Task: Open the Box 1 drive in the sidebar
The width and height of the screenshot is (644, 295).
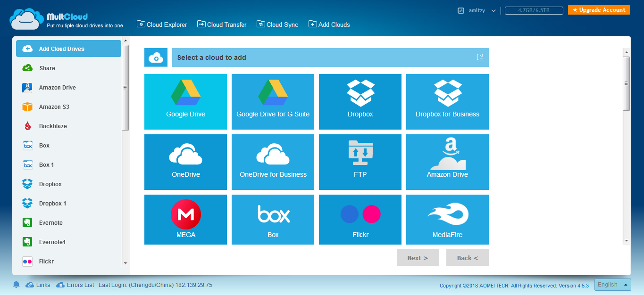Action: tap(68, 164)
